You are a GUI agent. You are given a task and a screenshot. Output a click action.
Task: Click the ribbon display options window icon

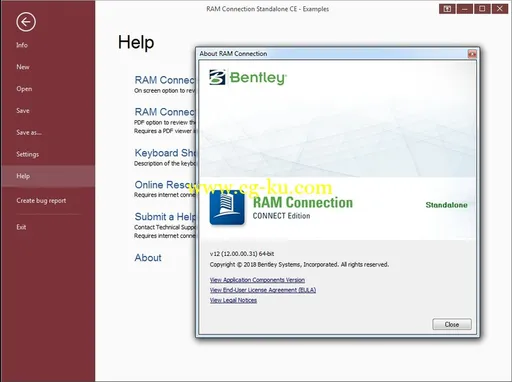pyautogui.click(x=447, y=9)
